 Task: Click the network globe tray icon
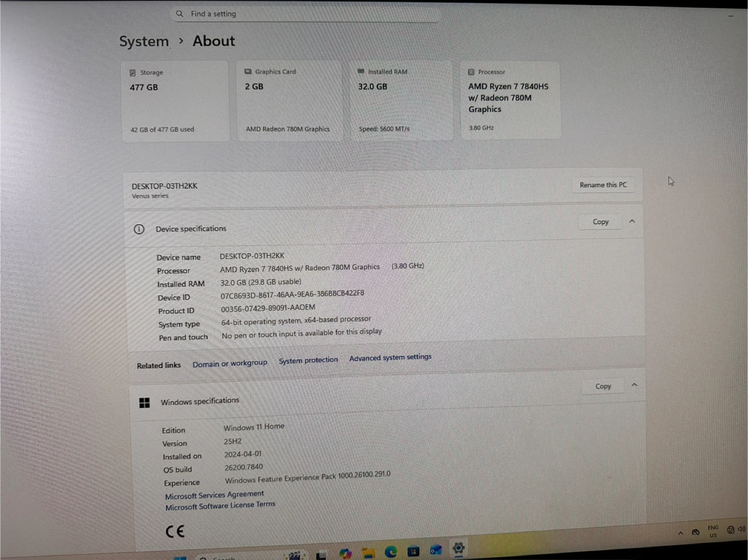730,530
